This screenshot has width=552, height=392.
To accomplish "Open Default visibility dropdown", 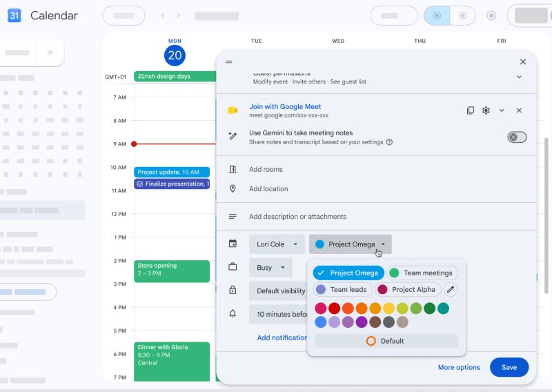I will [278, 291].
